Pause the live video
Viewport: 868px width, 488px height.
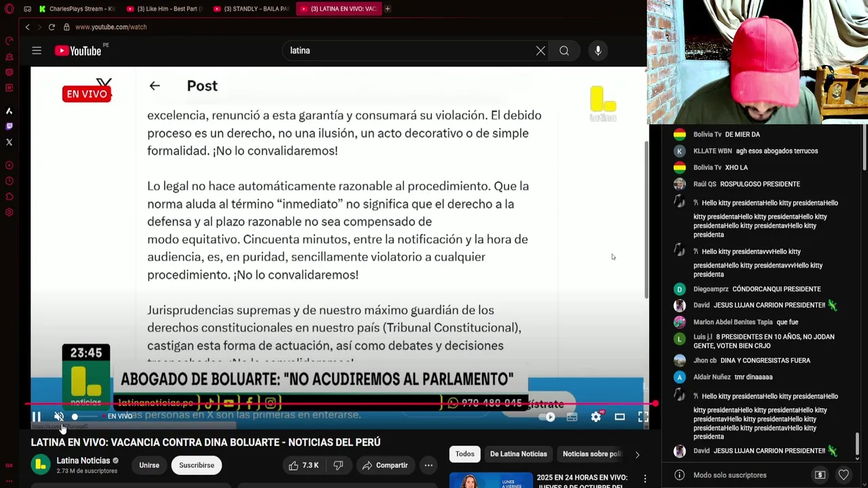tap(37, 417)
